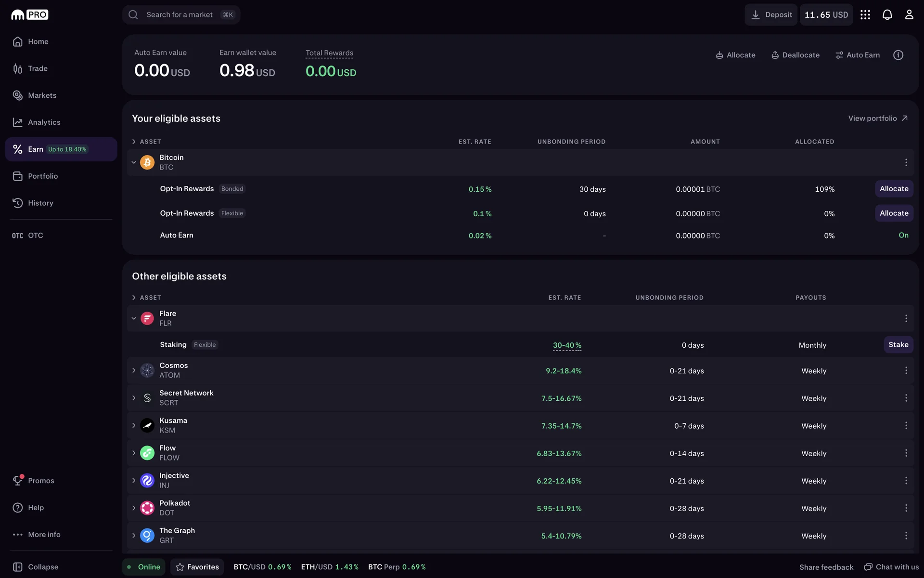
Task: Click the Favorites star icon
Action: point(180,567)
